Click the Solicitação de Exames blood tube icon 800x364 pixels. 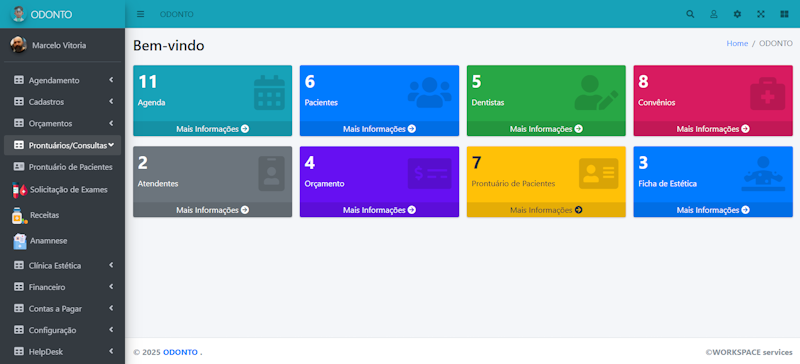tap(19, 190)
